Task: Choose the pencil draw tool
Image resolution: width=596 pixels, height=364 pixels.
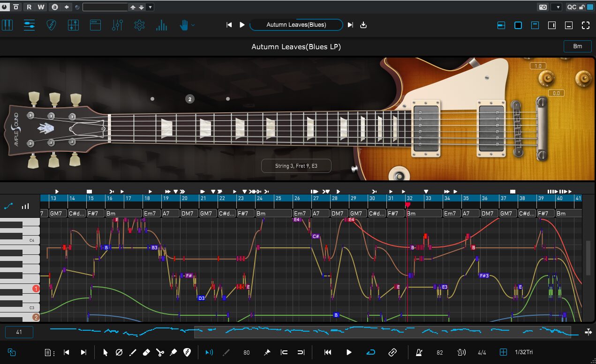Action: (132, 352)
